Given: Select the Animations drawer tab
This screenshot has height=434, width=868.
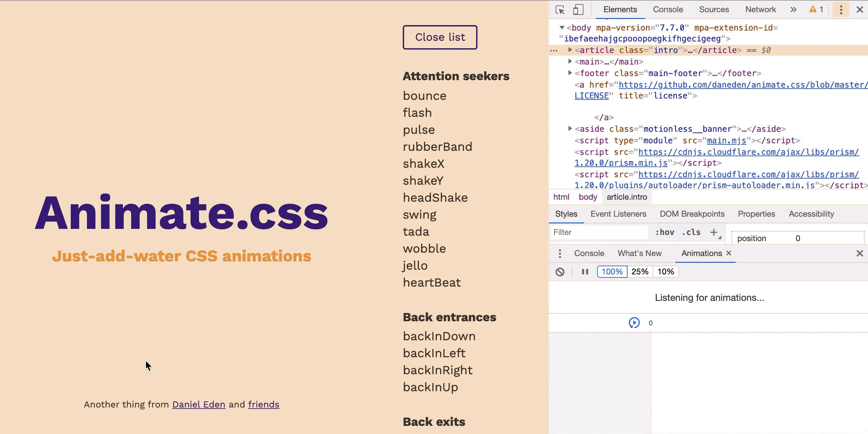Looking at the screenshot, I should pos(702,253).
